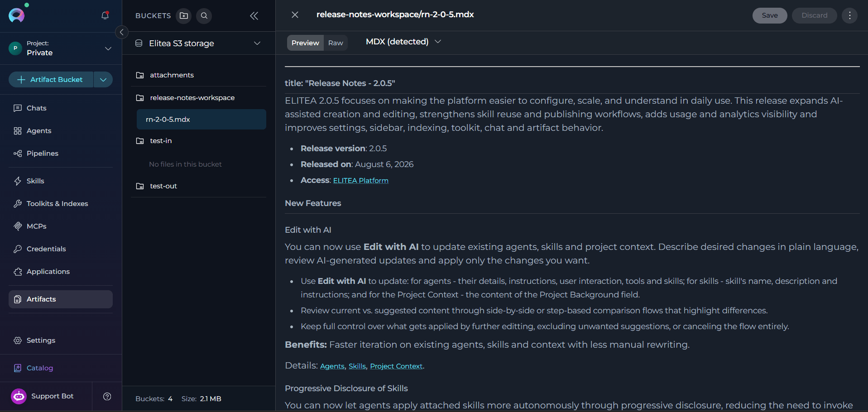Viewport: 868px width, 412px height.
Task: Open the ELITEA Platform link
Action: coord(361,181)
